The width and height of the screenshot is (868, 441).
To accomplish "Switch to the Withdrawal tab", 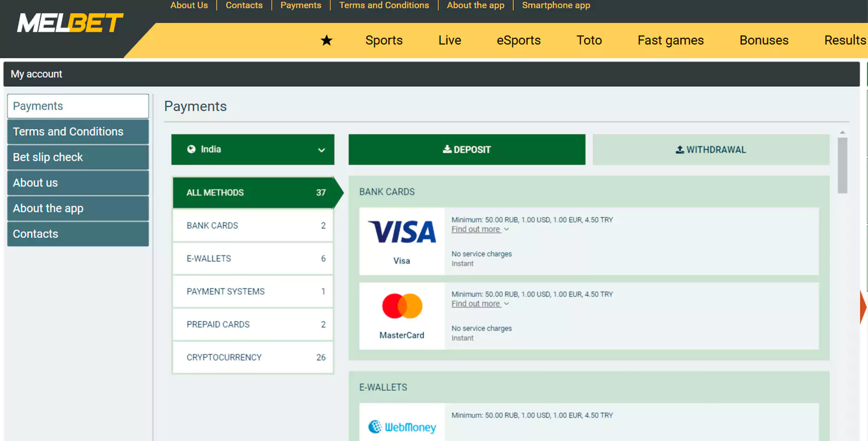I will [x=711, y=150].
